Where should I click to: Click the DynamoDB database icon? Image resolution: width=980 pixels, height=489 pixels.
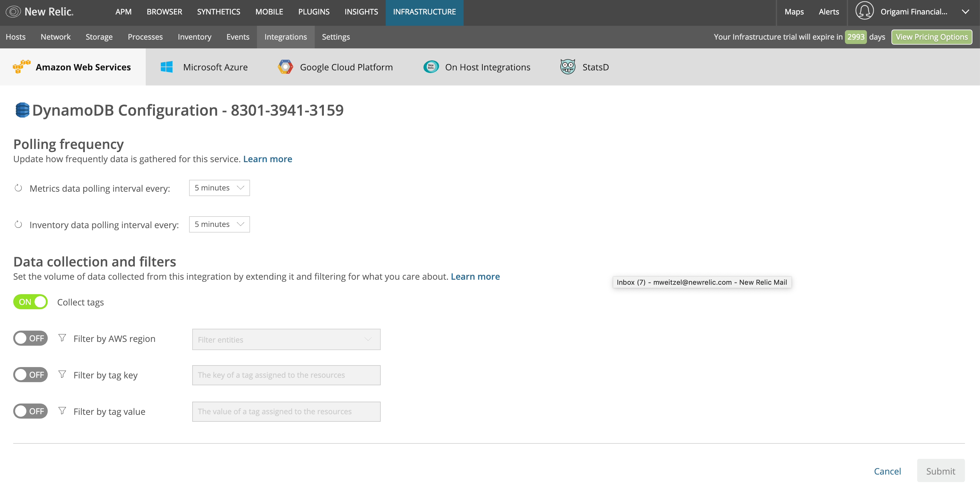(x=22, y=110)
